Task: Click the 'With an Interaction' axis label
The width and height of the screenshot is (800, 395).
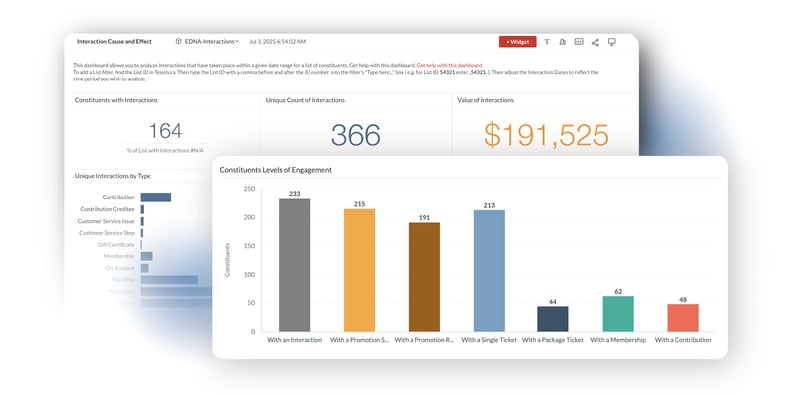Action: (294, 340)
